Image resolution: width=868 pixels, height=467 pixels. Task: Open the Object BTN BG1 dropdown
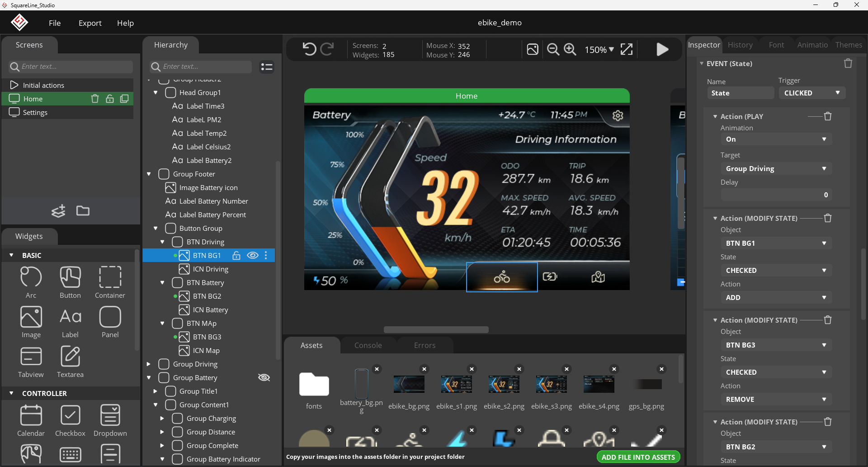(776, 243)
